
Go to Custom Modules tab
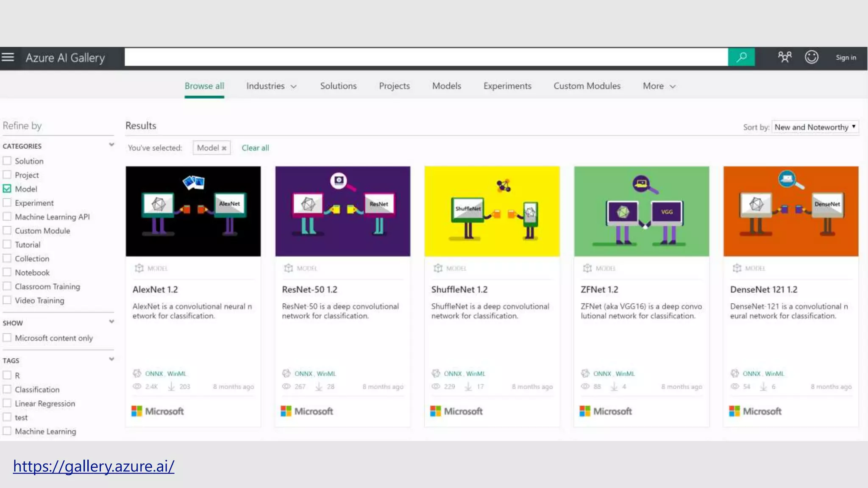tap(587, 86)
